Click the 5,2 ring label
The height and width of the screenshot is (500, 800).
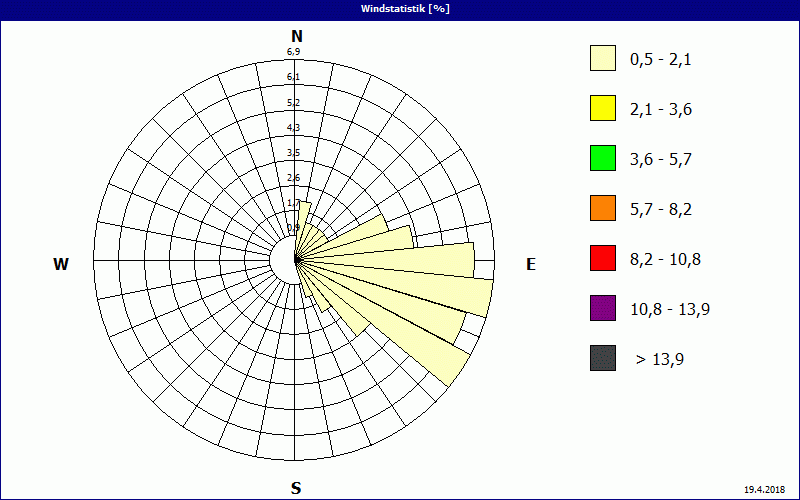[293, 103]
